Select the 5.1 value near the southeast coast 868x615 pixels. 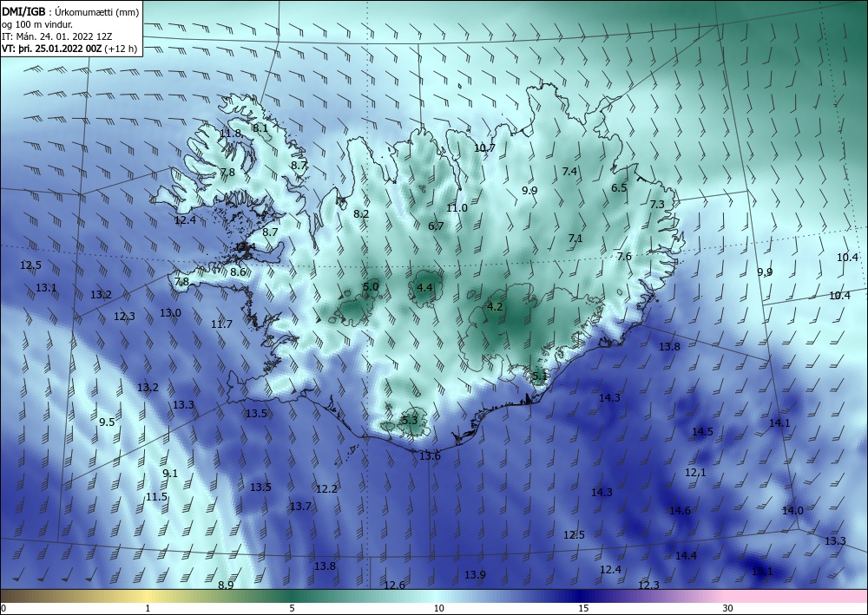[x=539, y=376]
